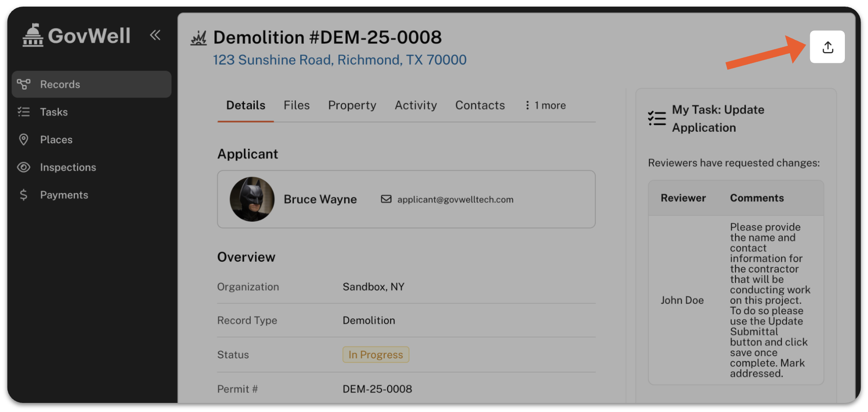Click the Places map pin icon
Image resolution: width=868 pixels, height=412 pixels.
(24, 140)
